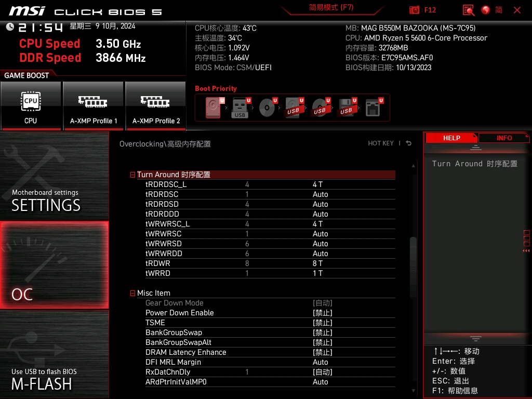Open the HOT KEY list
Image resolution: width=532 pixels, height=399 pixels.
381,143
